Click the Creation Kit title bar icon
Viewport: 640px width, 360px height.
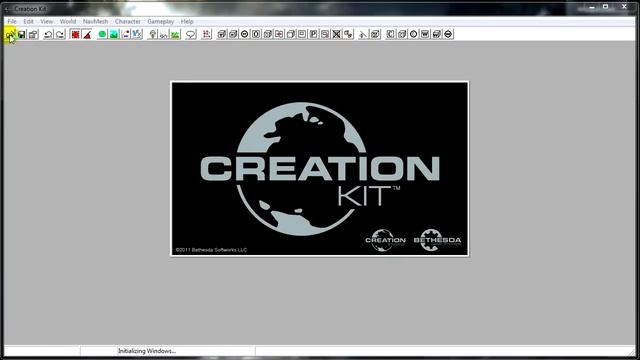(7, 9)
